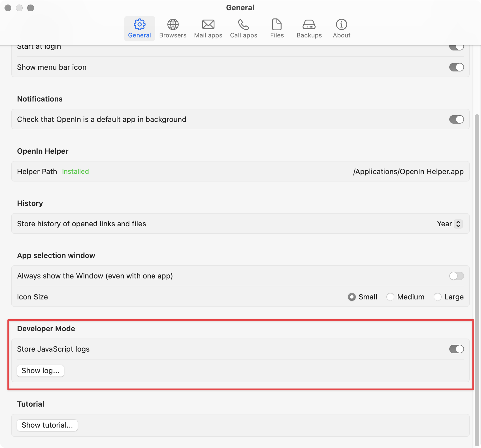Click the Show tutorial... button
Viewport: 481px width, 448px height.
(47, 425)
